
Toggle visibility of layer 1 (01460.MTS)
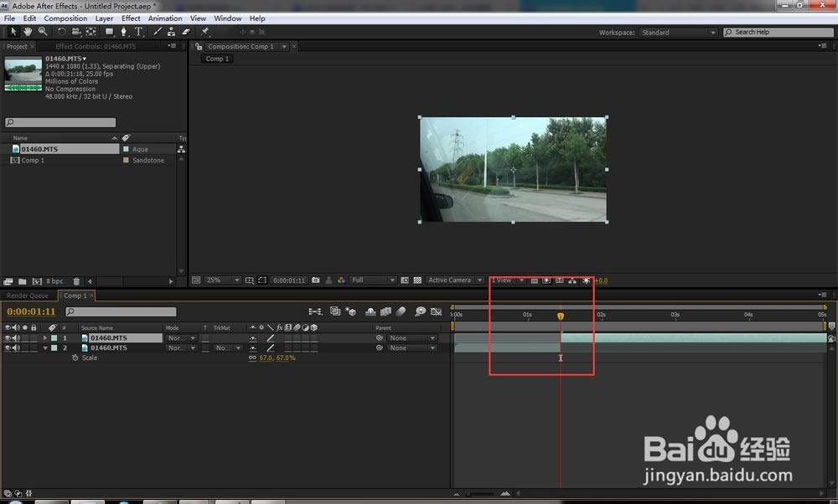(8, 337)
